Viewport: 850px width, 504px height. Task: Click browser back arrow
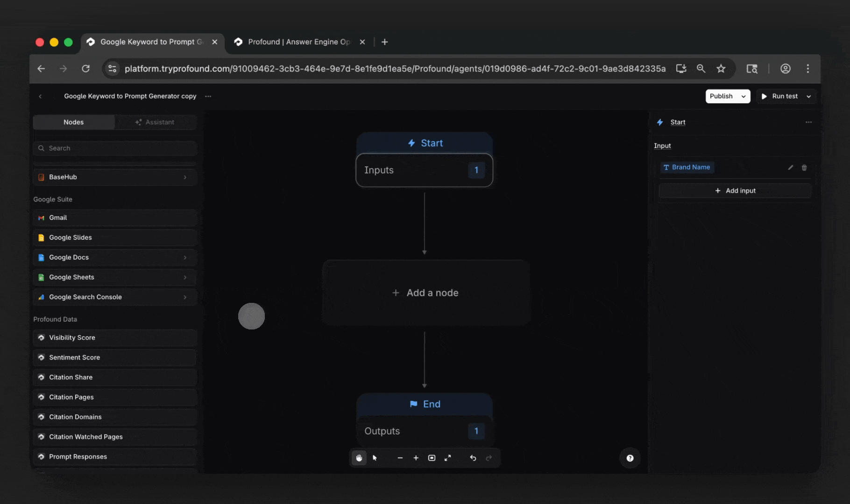click(41, 69)
